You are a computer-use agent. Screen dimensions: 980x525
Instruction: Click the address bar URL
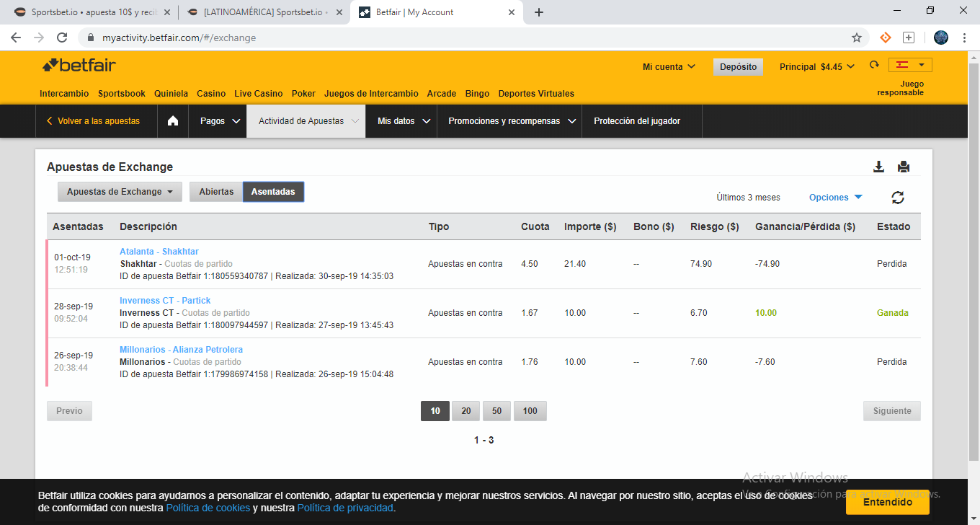coord(179,37)
